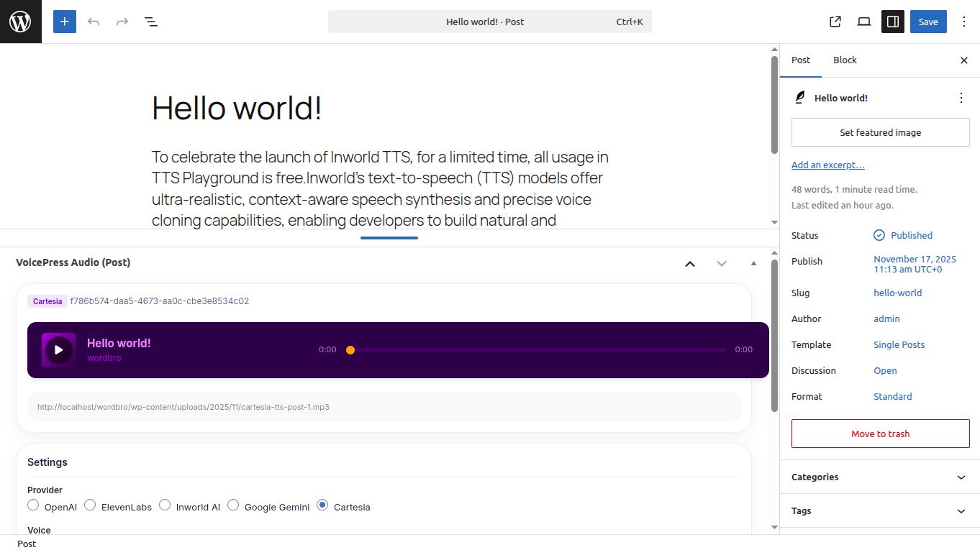Image resolution: width=980 pixels, height=550 pixels.
Task: Play the Hello world! audio
Action: pos(59,350)
